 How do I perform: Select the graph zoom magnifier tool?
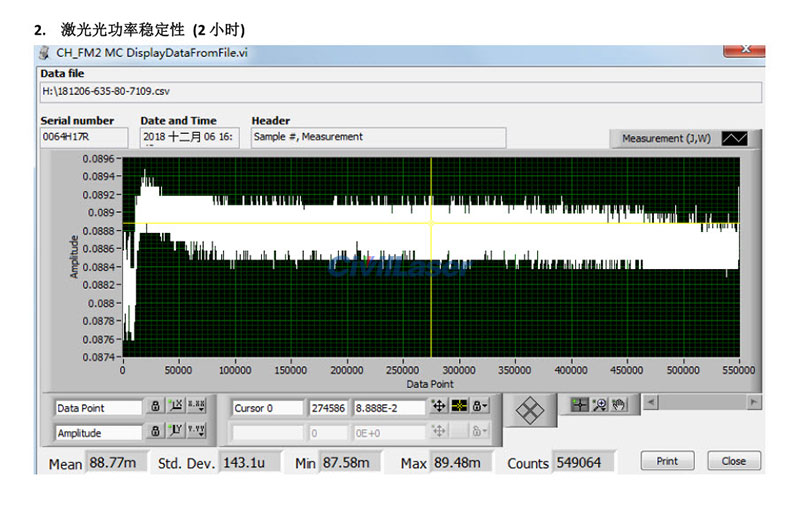(x=600, y=404)
